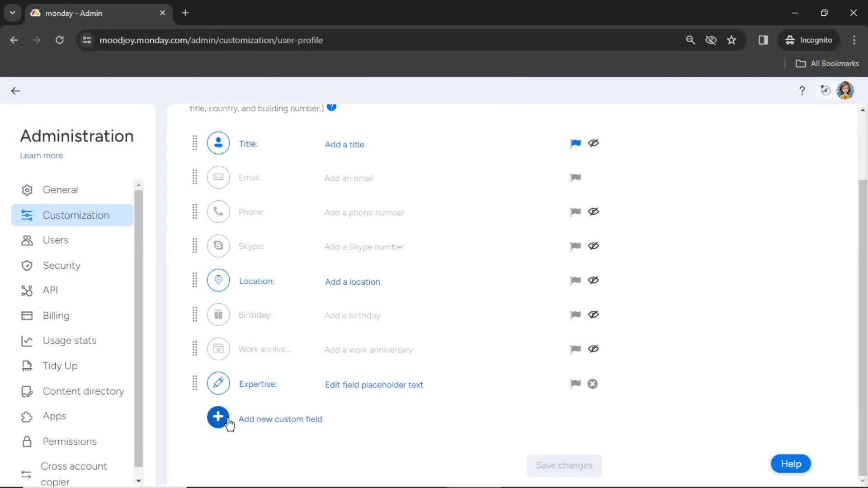The height and width of the screenshot is (488, 868).
Task: Toggle visibility eye for Location field
Action: 593,280
